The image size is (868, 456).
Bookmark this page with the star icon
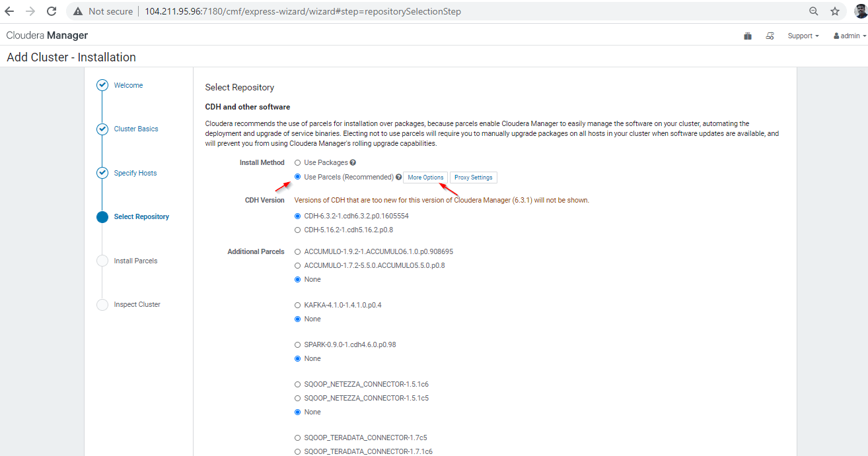[835, 11]
